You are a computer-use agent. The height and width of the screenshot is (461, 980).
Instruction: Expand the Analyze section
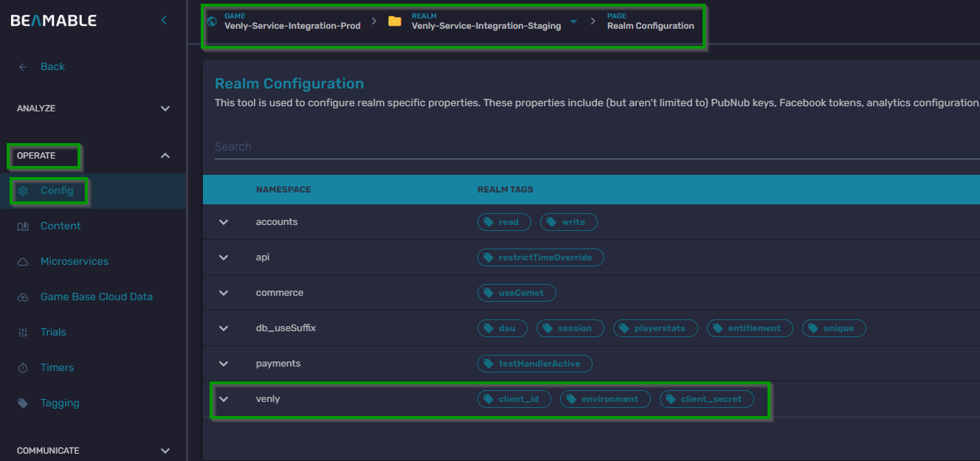tap(165, 108)
